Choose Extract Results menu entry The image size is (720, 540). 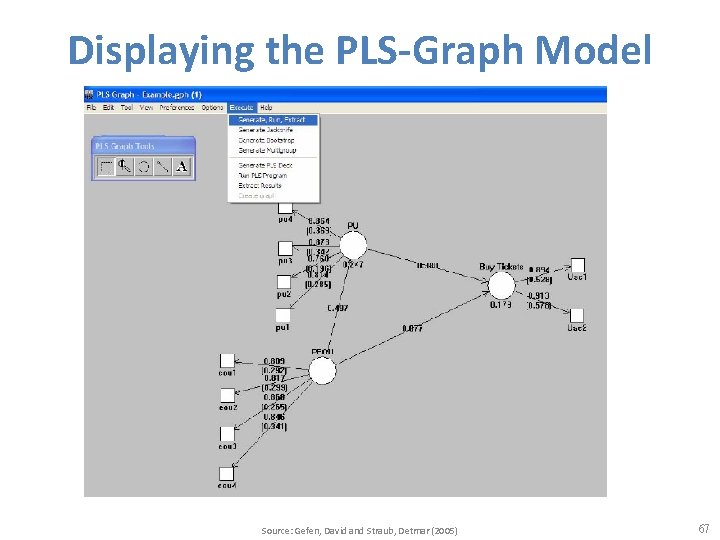(274, 186)
